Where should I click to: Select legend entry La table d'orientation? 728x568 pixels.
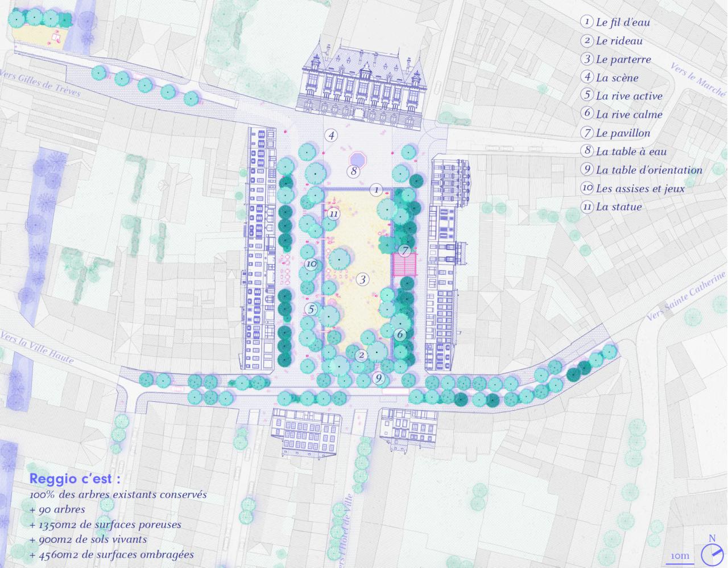[x=649, y=170]
